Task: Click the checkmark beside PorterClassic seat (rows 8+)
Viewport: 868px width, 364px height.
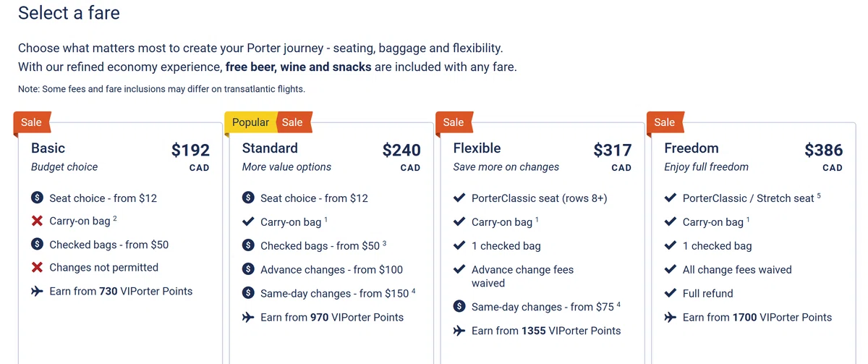Action: [x=459, y=198]
